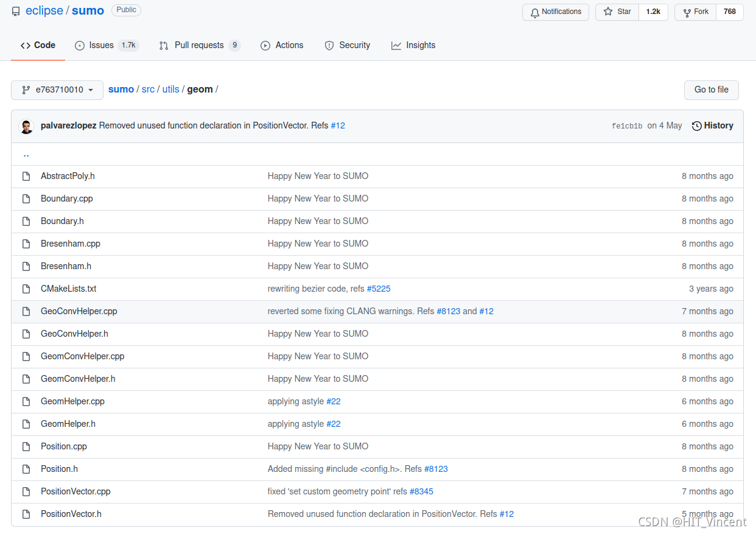Click file icon next to Position.h

pos(26,469)
